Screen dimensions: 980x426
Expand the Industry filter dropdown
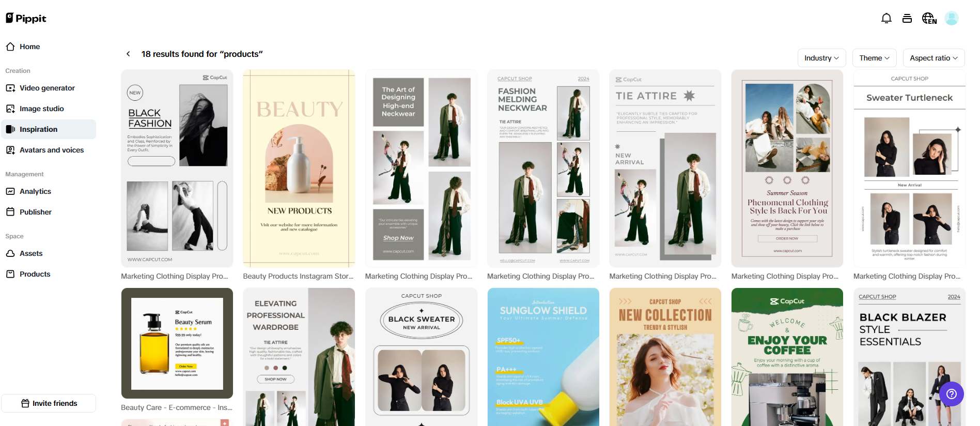821,58
